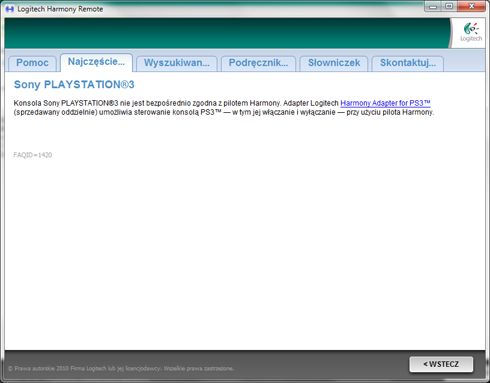Click the Logitech logo icon
This screenshot has height=383, width=490.
(x=471, y=32)
